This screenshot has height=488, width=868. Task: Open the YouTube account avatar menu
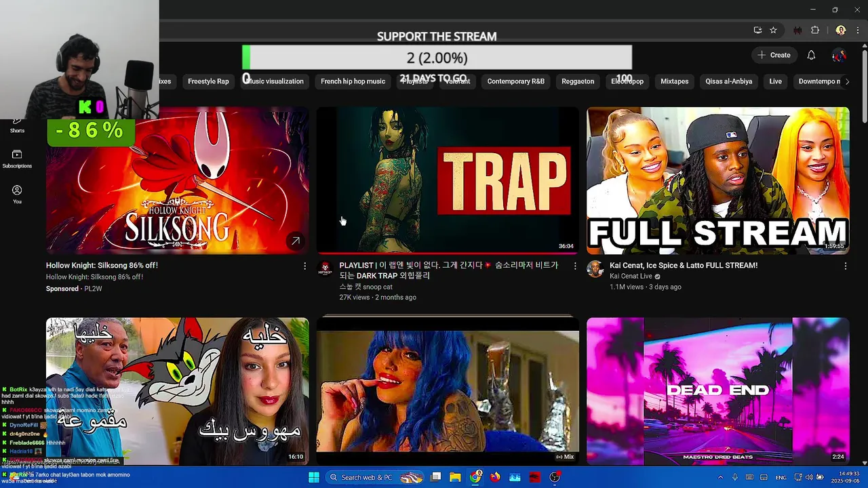coord(840,55)
